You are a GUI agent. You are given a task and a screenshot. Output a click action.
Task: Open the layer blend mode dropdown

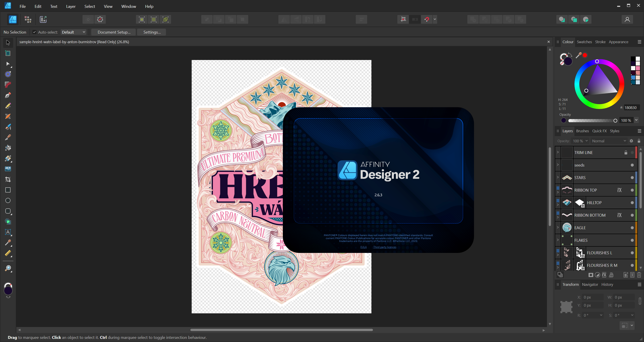click(x=608, y=141)
